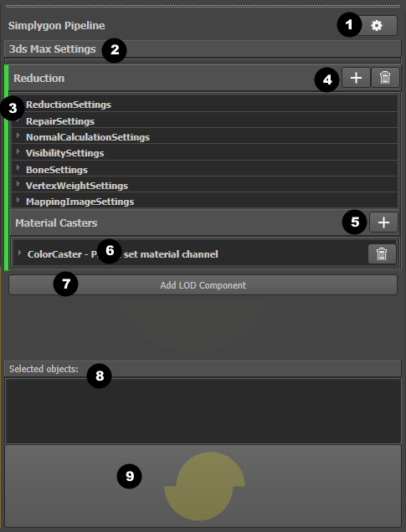
Task: Open the Simplygon Pipeline gear settings
Action: (x=377, y=25)
